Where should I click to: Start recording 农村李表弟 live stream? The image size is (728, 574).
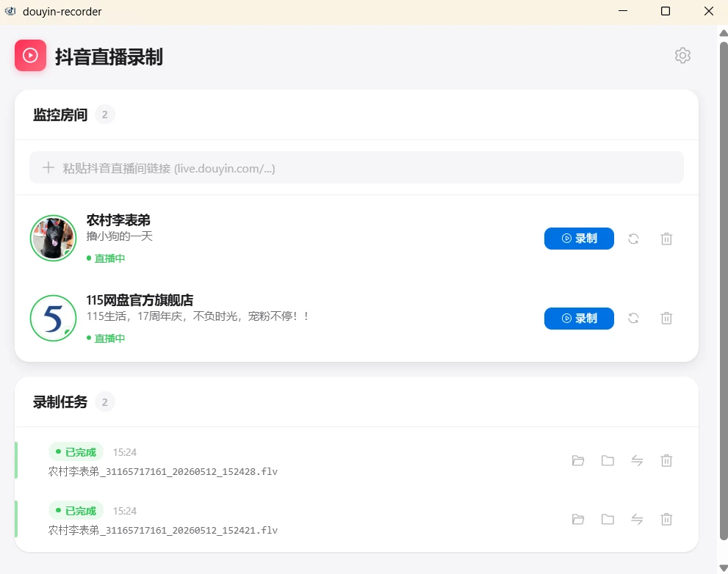click(x=579, y=239)
